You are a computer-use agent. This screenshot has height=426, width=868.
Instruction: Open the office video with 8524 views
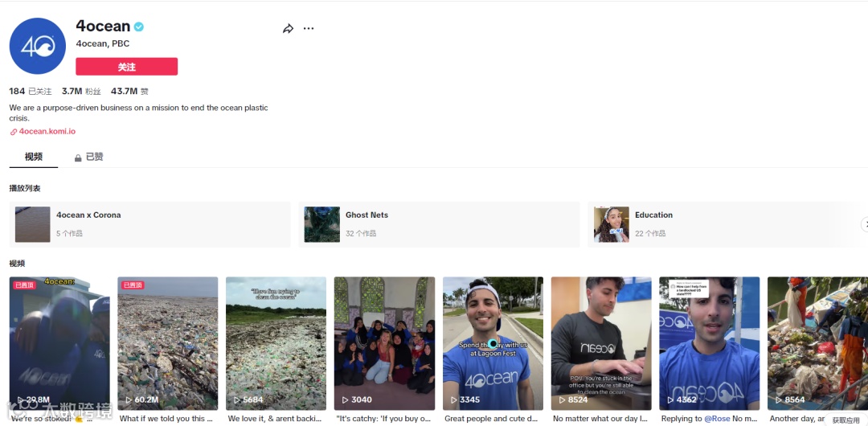pos(601,343)
